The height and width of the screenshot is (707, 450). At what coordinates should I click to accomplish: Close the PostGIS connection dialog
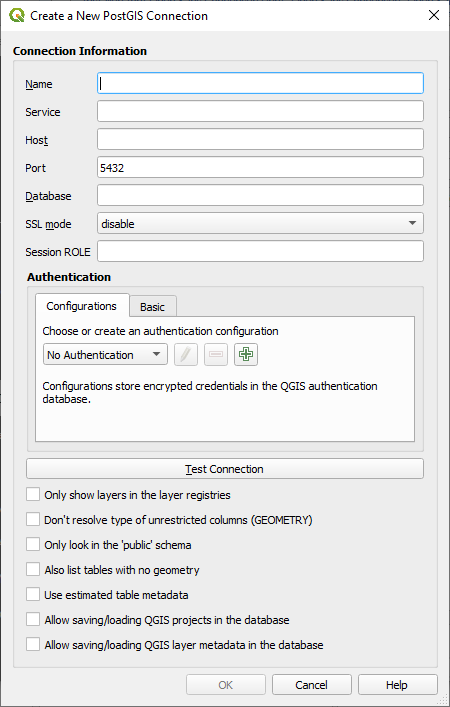(x=434, y=15)
